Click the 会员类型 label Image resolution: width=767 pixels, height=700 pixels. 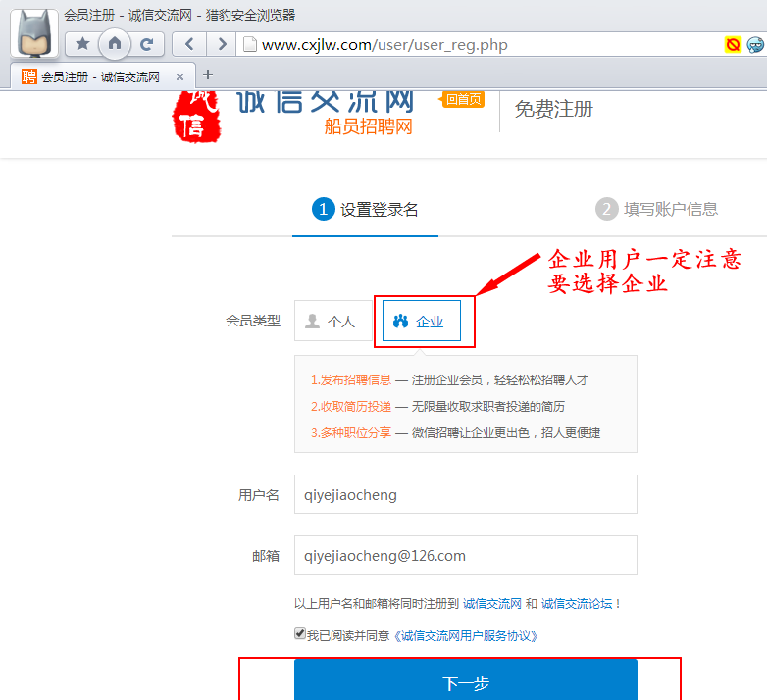point(253,321)
